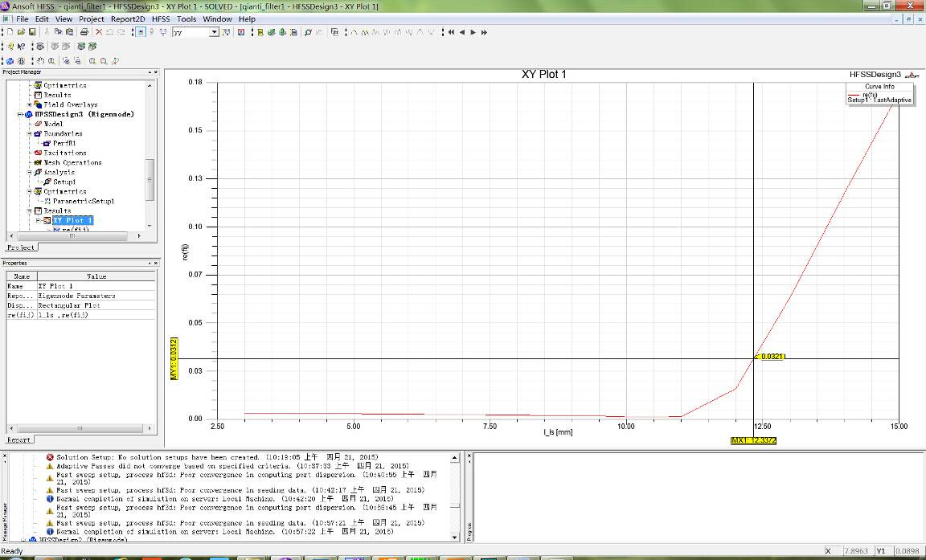Switch to the Report tab in Properties
926x560 pixels.
pos(19,440)
